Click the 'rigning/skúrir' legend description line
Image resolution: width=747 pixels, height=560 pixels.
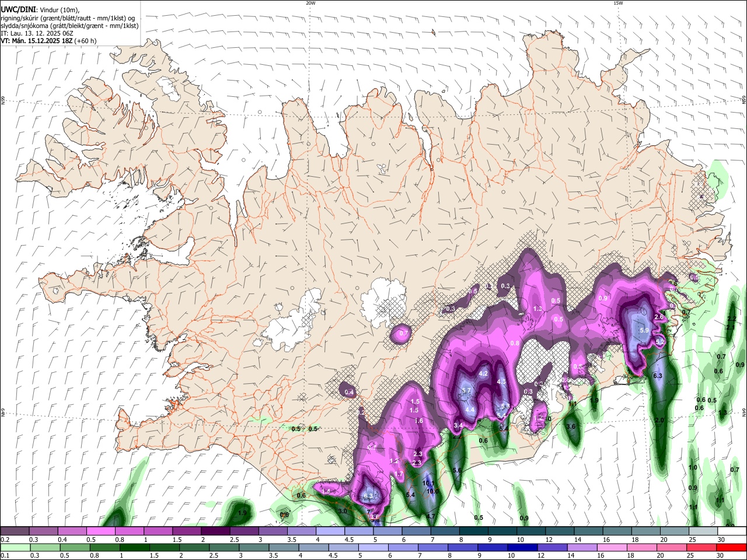pos(68,18)
